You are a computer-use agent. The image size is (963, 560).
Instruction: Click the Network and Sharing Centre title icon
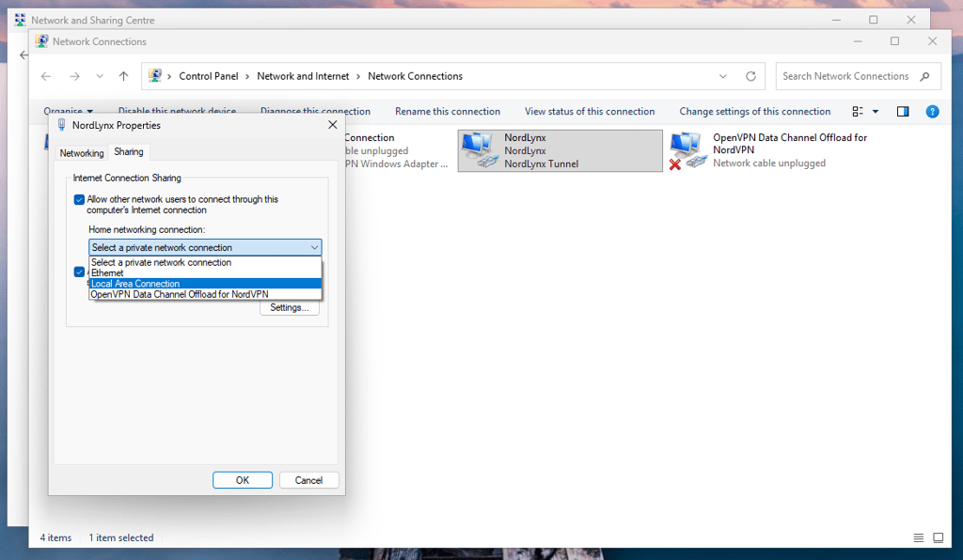pos(21,20)
